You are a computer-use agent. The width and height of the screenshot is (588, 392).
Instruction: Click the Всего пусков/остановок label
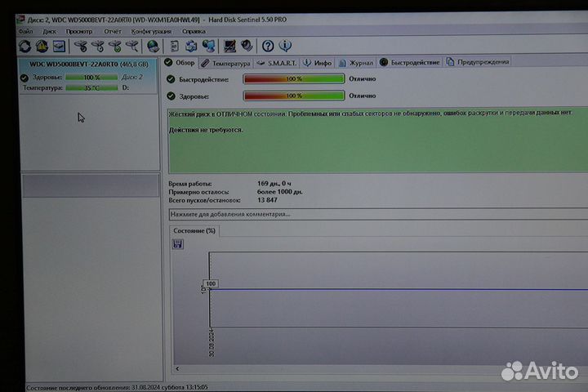click(204, 200)
